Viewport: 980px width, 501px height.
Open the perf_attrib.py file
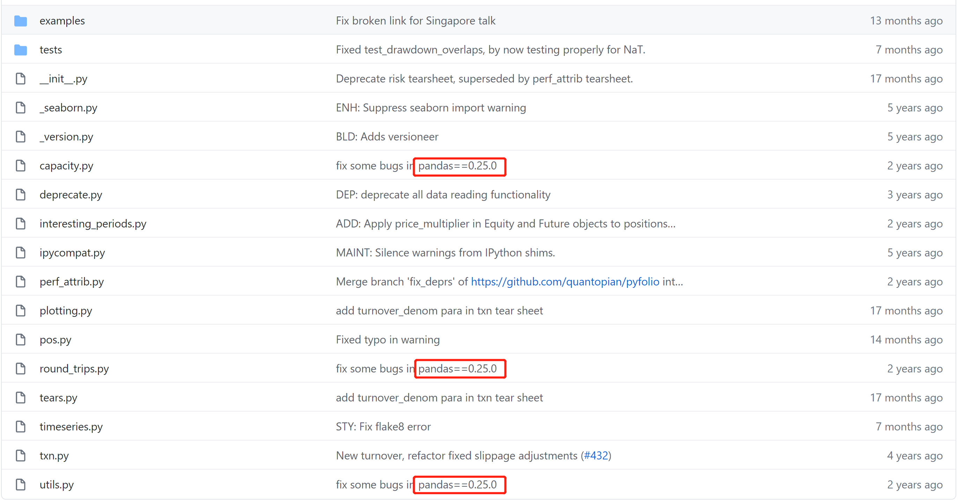pos(72,282)
